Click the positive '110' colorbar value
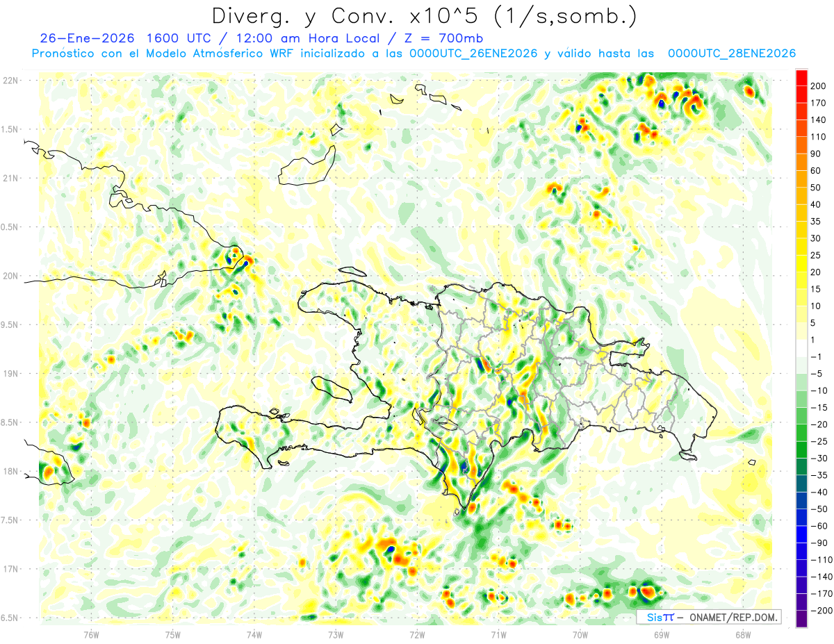This screenshot has height=644, width=834. (x=819, y=137)
